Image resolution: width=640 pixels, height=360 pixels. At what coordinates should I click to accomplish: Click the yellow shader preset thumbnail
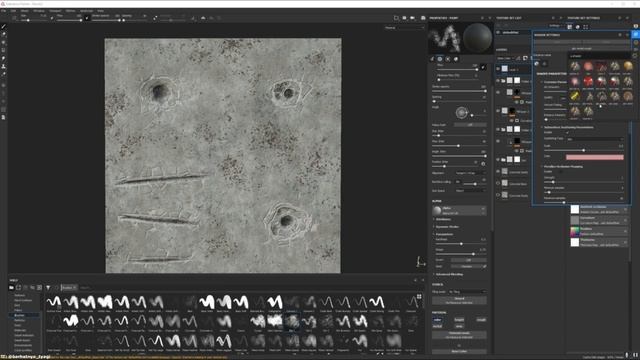575,96
